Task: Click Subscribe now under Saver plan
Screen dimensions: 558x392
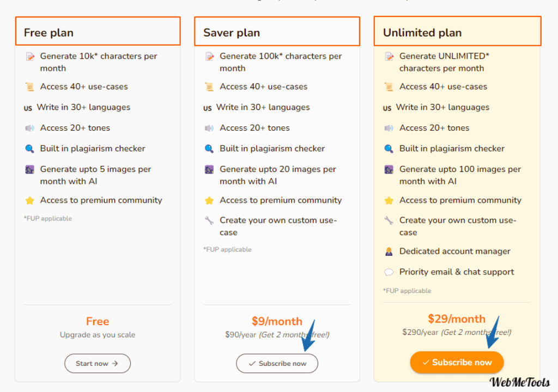Action: 277,363
